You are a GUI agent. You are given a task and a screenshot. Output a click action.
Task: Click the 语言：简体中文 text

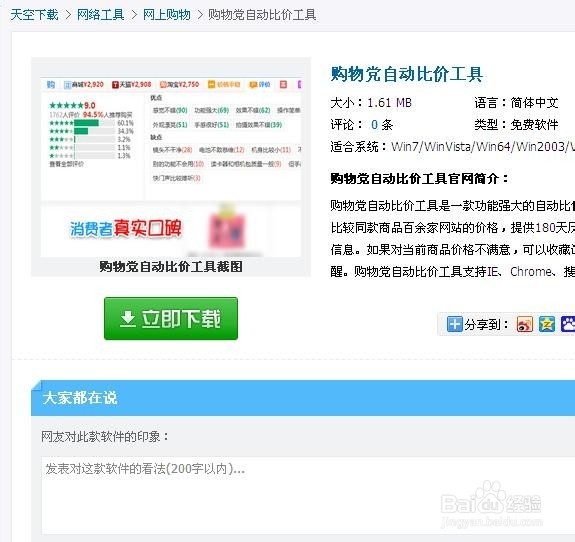tap(516, 103)
